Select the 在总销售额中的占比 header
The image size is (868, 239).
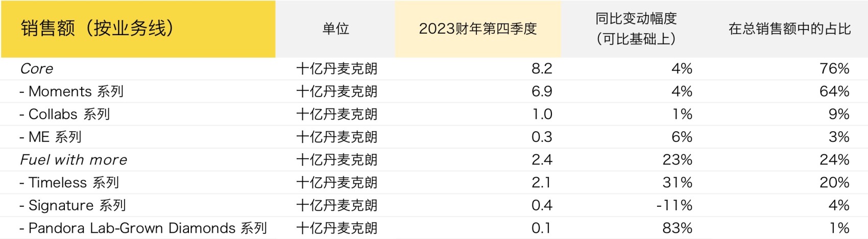tap(789, 29)
